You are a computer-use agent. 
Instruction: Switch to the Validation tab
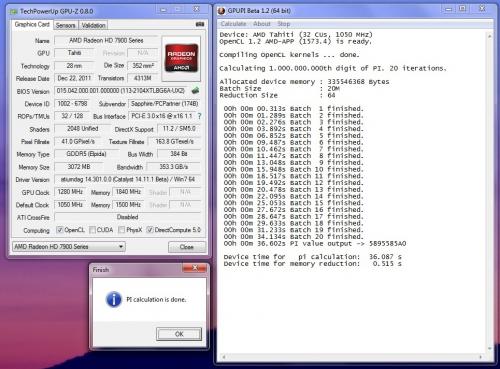pyautogui.click(x=93, y=25)
